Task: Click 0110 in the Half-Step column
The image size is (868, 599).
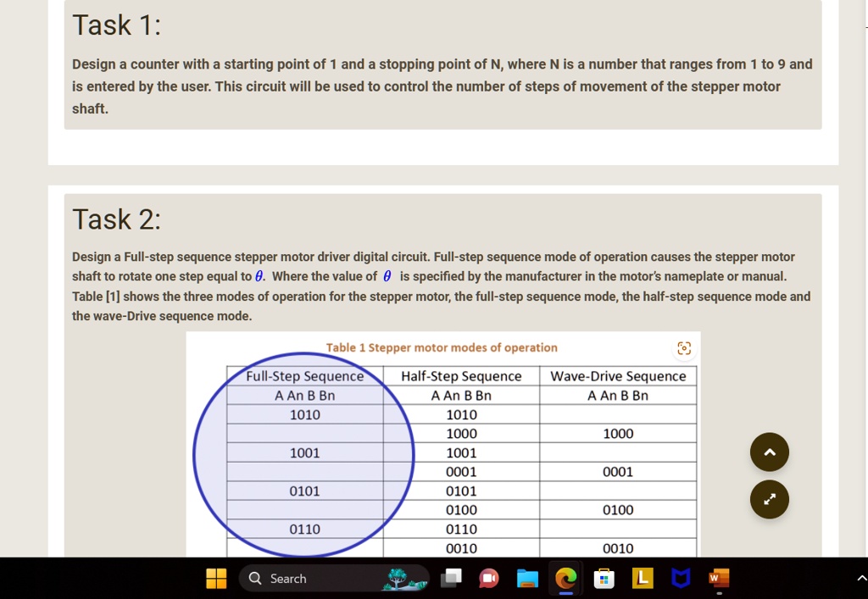Action: [x=462, y=530]
